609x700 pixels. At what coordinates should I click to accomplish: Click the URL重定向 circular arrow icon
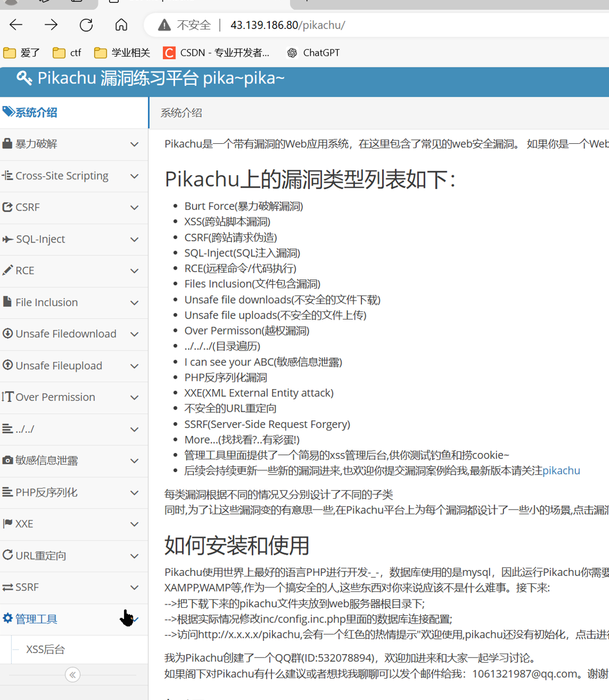pos(8,554)
